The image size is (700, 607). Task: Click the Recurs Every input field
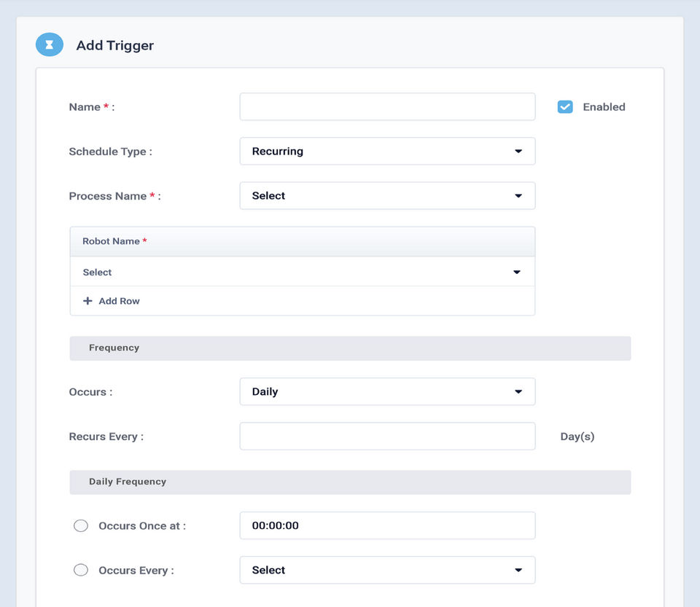tap(387, 436)
